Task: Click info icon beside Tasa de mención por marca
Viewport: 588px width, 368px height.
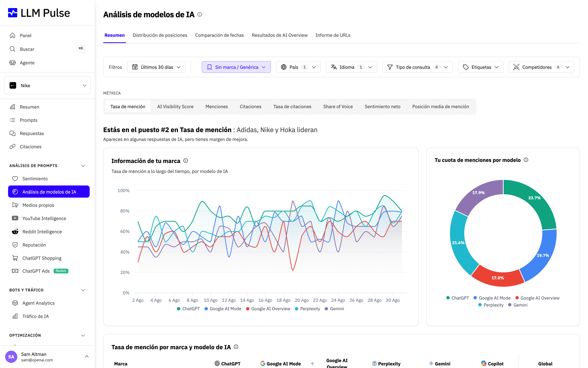Action: (x=236, y=347)
